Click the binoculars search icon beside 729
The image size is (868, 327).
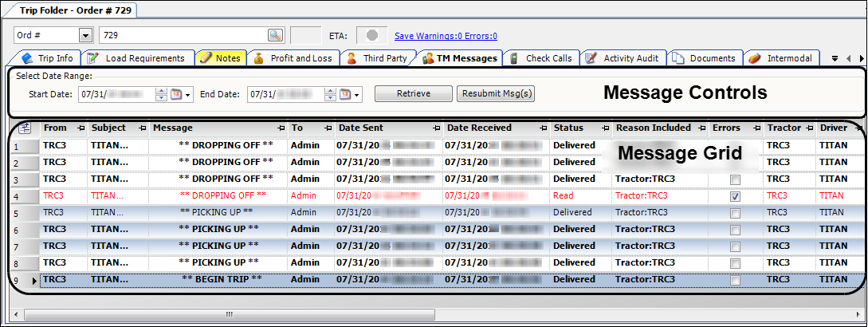click(x=275, y=35)
